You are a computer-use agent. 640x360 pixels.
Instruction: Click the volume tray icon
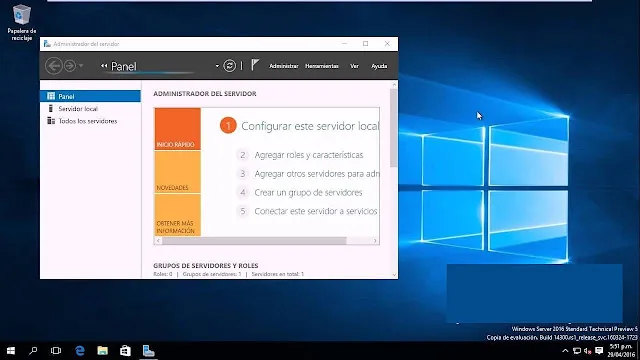coord(588,351)
